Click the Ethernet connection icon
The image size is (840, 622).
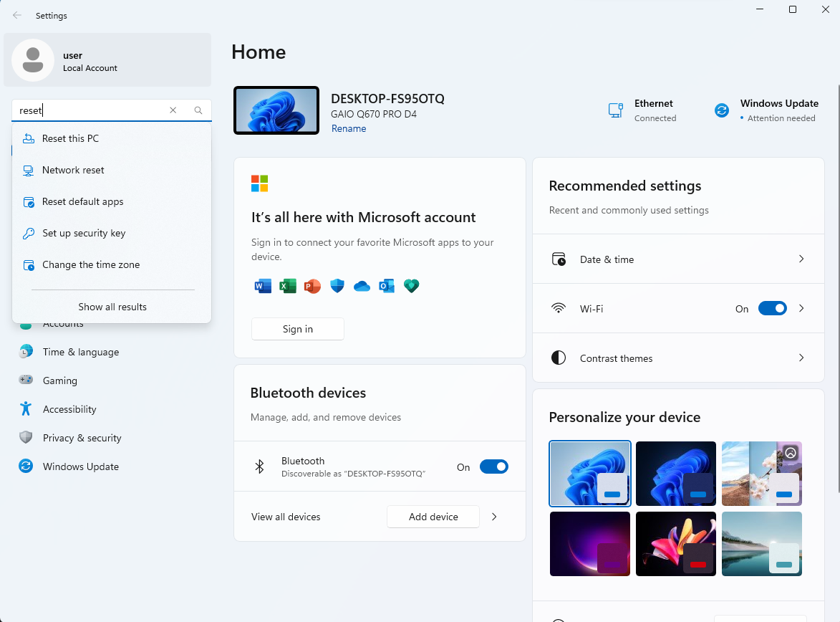coord(615,110)
